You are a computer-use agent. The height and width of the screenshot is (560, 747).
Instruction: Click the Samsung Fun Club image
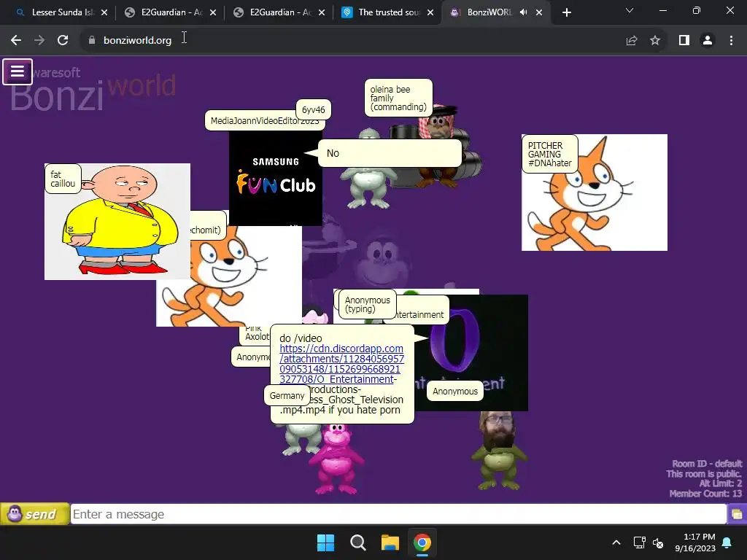pyautogui.click(x=275, y=178)
